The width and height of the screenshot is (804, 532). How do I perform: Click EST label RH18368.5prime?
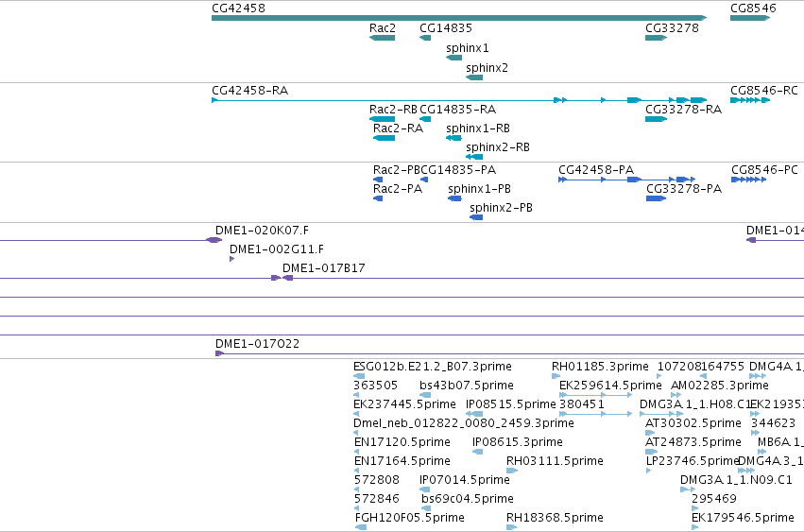[x=555, y=518]
